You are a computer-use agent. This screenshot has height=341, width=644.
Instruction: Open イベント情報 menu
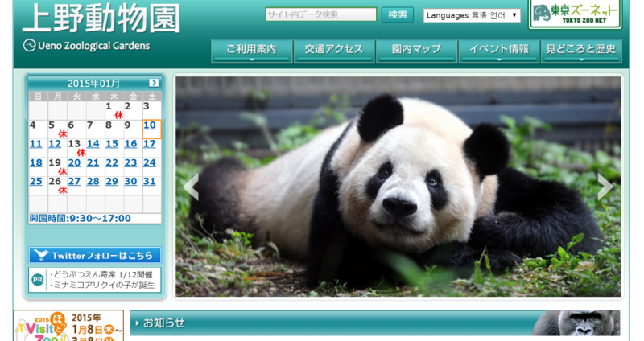[499, 51]
